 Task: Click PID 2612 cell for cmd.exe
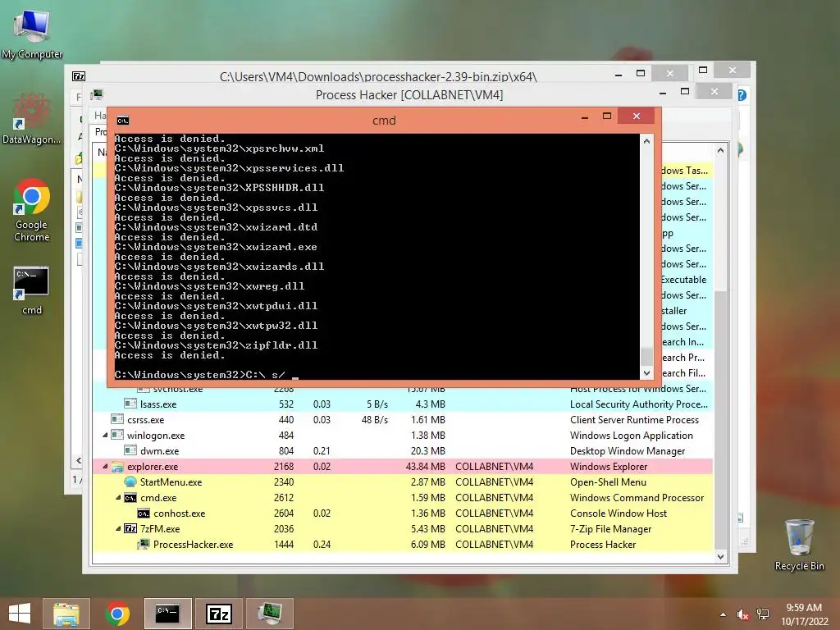284,498
